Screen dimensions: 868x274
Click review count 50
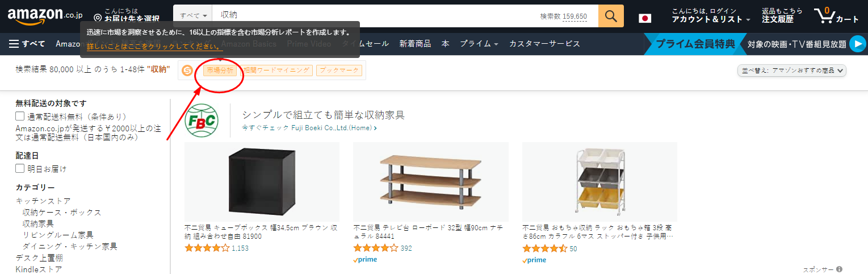(x=573, y=248)
